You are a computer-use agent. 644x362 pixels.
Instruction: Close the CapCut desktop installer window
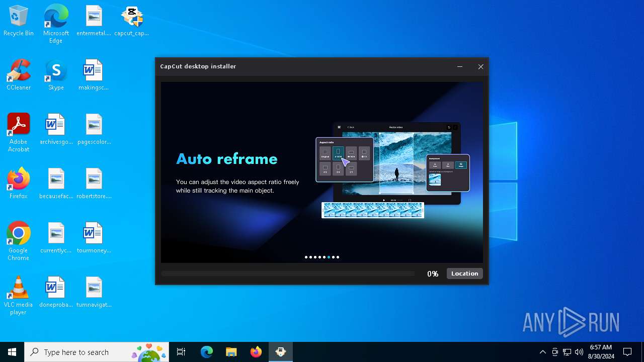480,66
